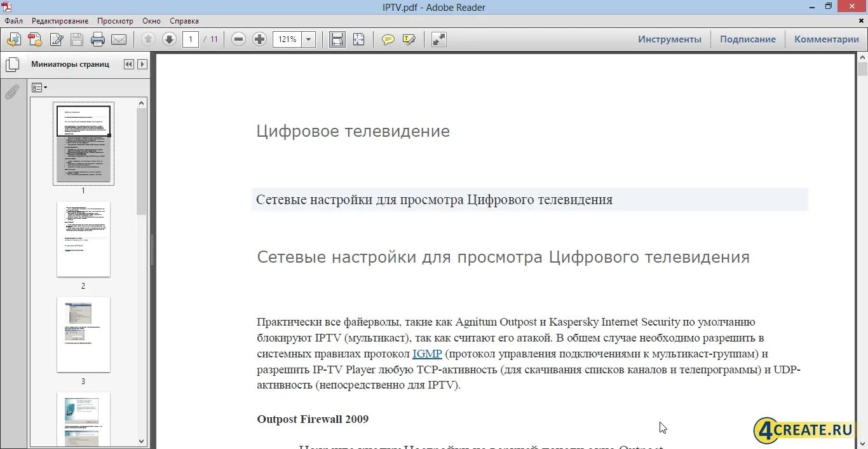The image size is (868, 449).
Task: Follow the IGMP hyperlink in text
Action: tap(427, 354)
